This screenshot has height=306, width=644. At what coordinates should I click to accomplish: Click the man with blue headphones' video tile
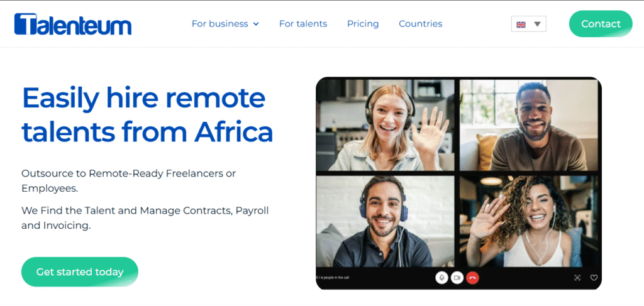pyautogui.click(x=386, y=222)
